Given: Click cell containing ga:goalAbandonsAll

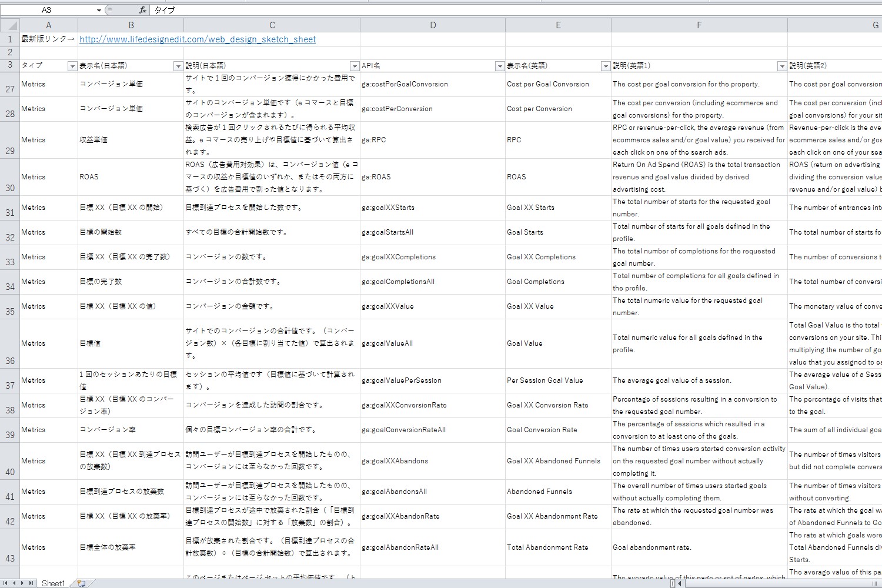Looking at the screenshot, I should (x=433, y=492).
